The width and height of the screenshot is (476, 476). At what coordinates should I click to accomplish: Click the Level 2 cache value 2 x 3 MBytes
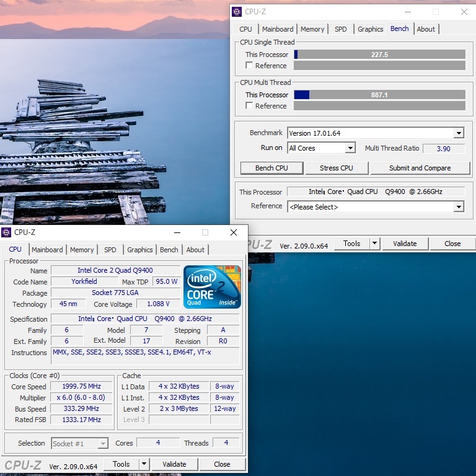click(178, 408)
